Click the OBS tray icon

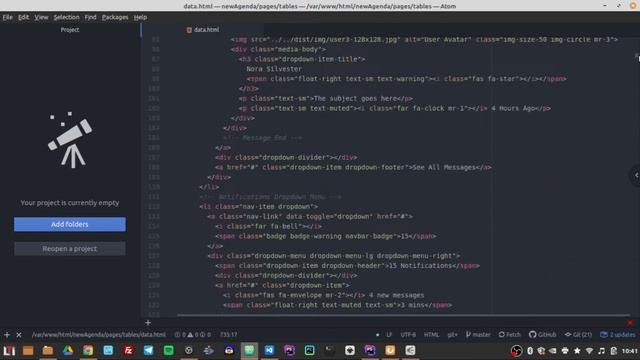coord(516,351)
